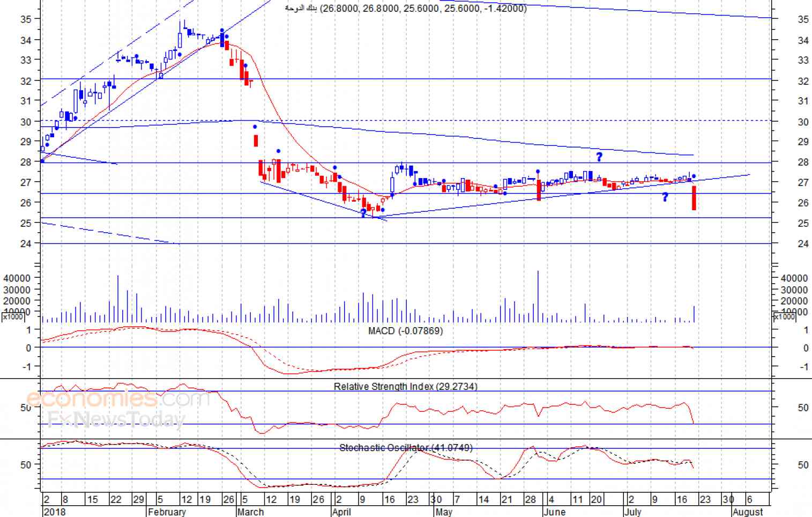
Task: Click 28 on the right price axis
Action: (803, 162)
